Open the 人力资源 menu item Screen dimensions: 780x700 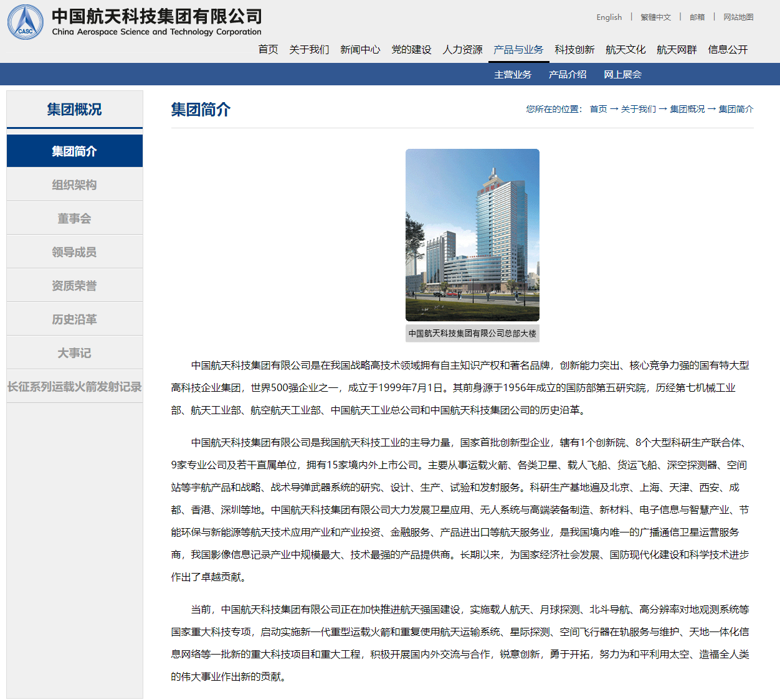pos(462,50)
